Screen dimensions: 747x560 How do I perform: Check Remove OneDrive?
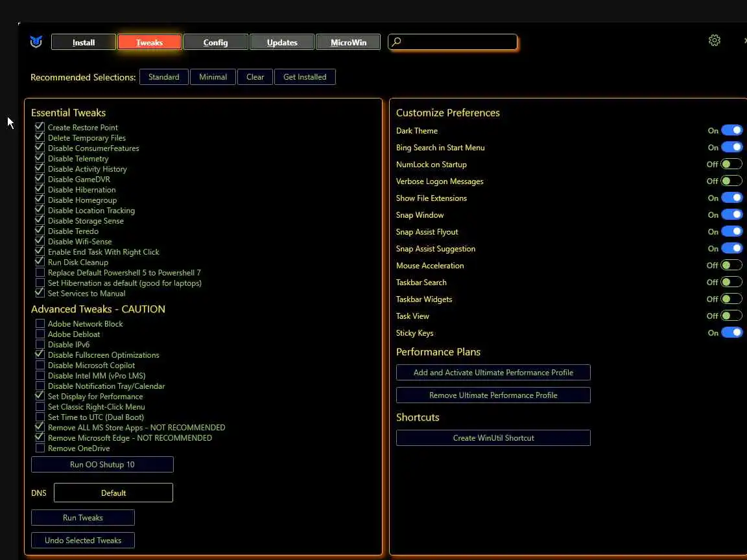click(40, 448)
